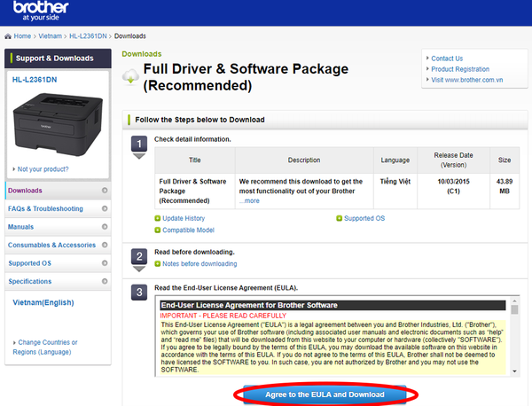Open Consumables & Accessories sidebar item

pos(58,245)
